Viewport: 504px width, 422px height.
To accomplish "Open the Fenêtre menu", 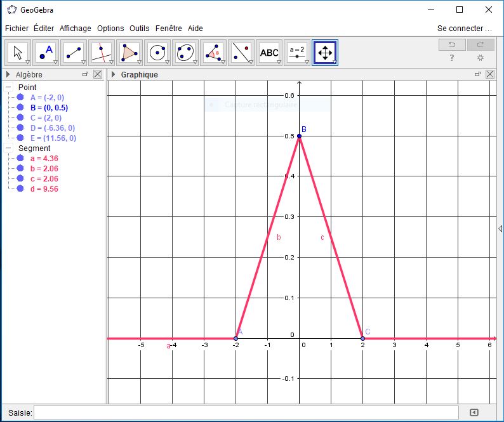I will coord(168,29).
